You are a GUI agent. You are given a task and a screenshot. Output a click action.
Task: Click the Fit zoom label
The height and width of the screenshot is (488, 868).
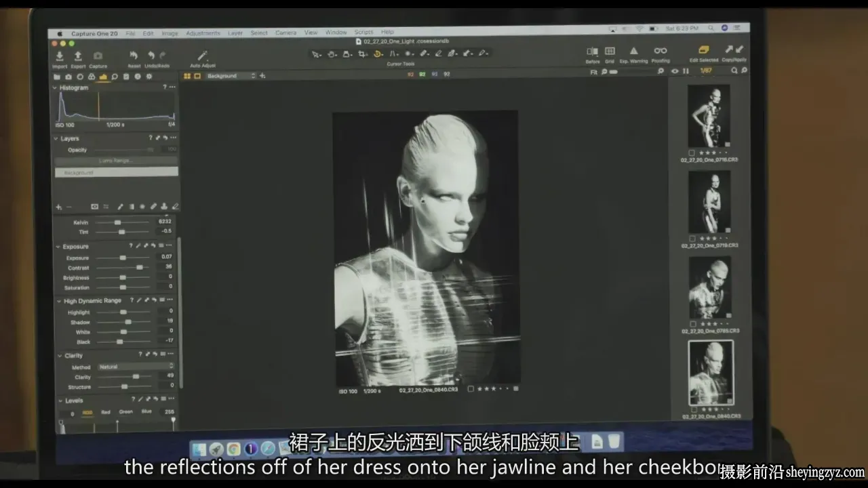[x=594, y=72]
